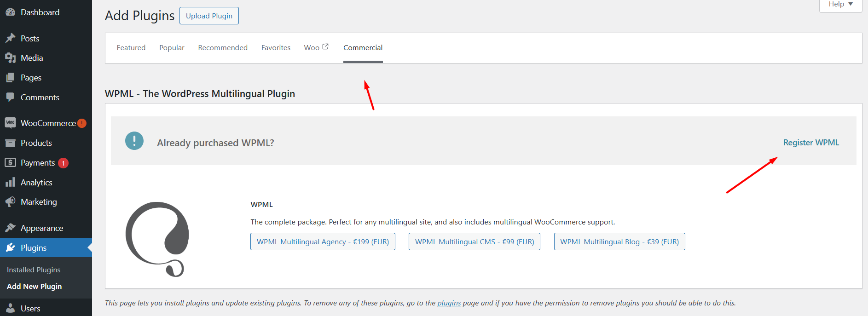Screen dimensions: 868x316
Task: Click 'Already purchased WPML?' notice text
Action: click(215, 143)
